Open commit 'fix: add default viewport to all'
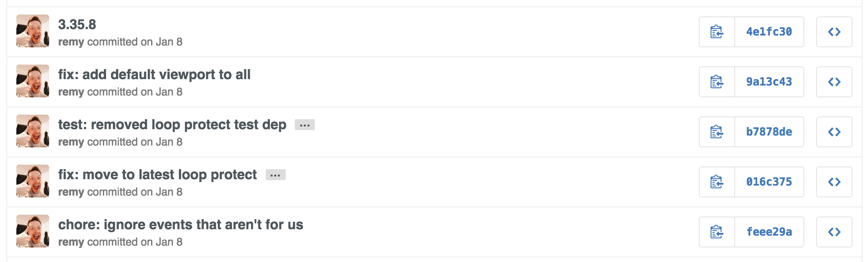The width and height of the screenshot is (868, 262). coord(154,75)
